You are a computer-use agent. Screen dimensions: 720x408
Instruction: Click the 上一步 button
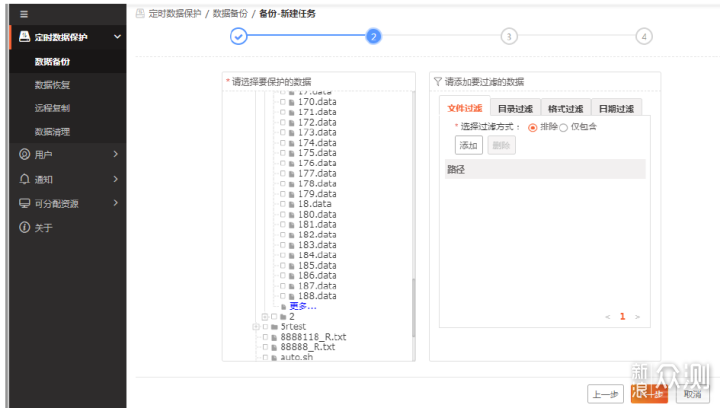pos(605,394)
